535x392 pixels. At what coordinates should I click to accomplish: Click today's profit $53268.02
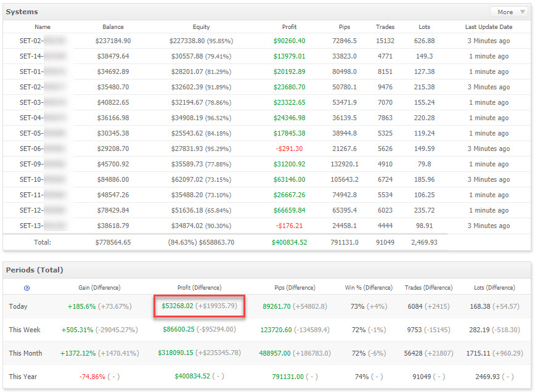[178, 306]
